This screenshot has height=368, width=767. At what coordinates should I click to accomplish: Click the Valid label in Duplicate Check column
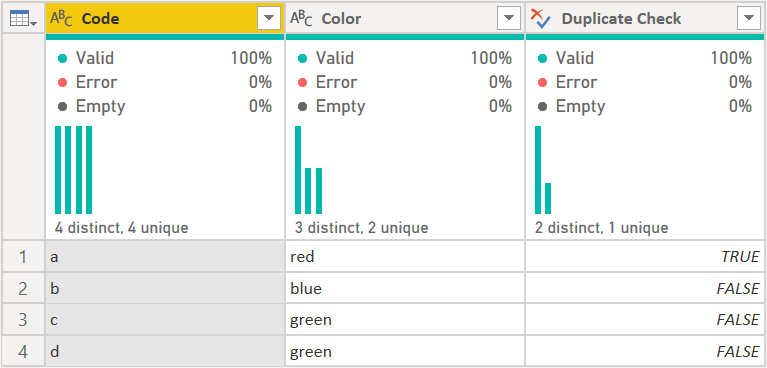(x=574, y=58)
